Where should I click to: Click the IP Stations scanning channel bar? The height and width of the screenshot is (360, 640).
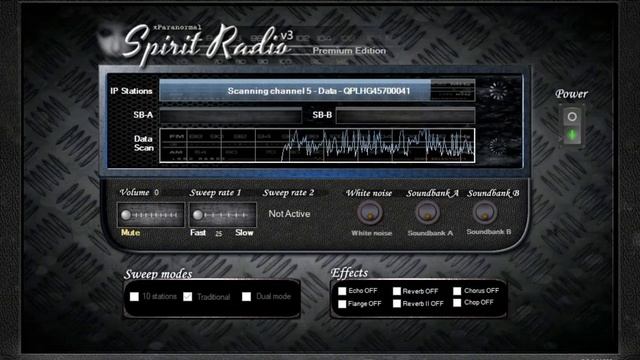point(317,91)
